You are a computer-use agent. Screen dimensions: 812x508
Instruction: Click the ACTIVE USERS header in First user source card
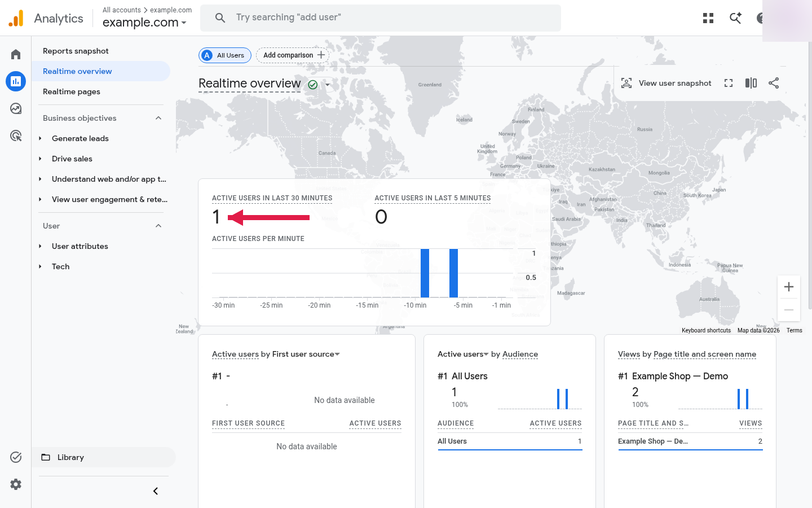(x=375, y=423)
